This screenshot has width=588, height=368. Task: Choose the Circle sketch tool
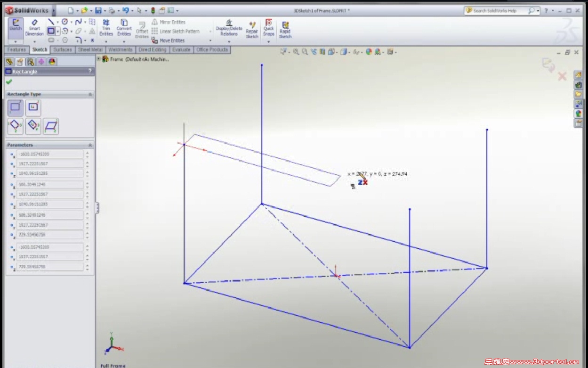(64, 22)
